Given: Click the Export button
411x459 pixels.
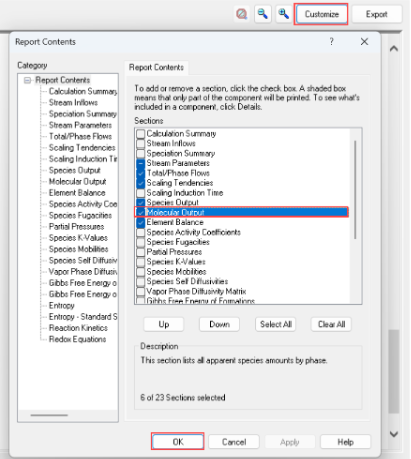Looking at the screenshot, I should click(x=377, y=14).
